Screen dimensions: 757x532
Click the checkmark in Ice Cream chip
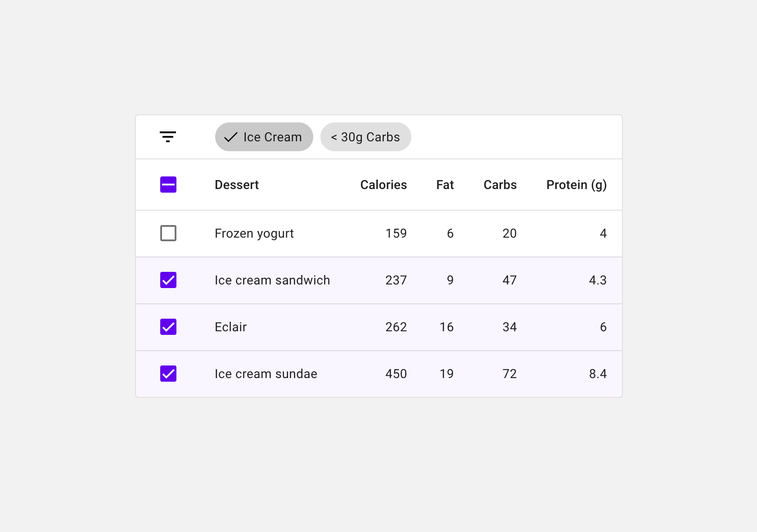coord(231,137)
